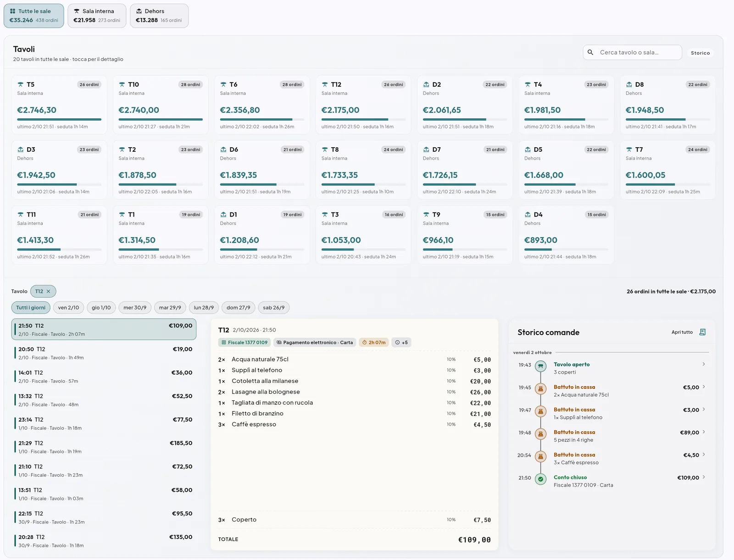The image size is (734, 560).
Task: Remove the T12 table filter chip
Action: click(x=49, y=291)
